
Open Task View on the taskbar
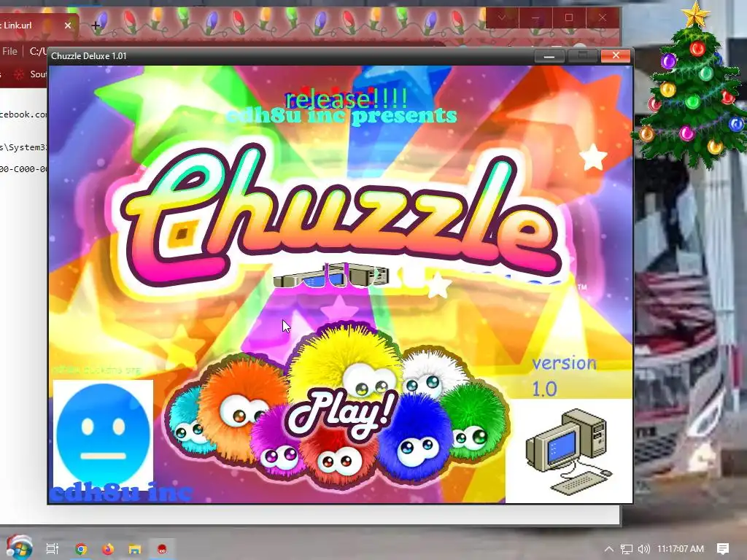tap(52, 549)
